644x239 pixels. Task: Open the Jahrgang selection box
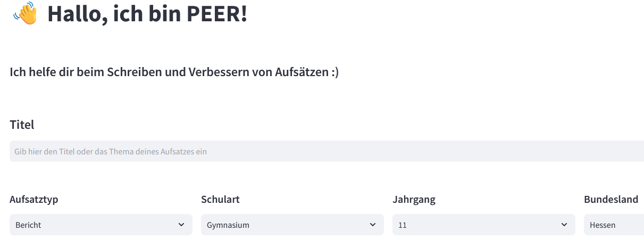tap(484, 225)
